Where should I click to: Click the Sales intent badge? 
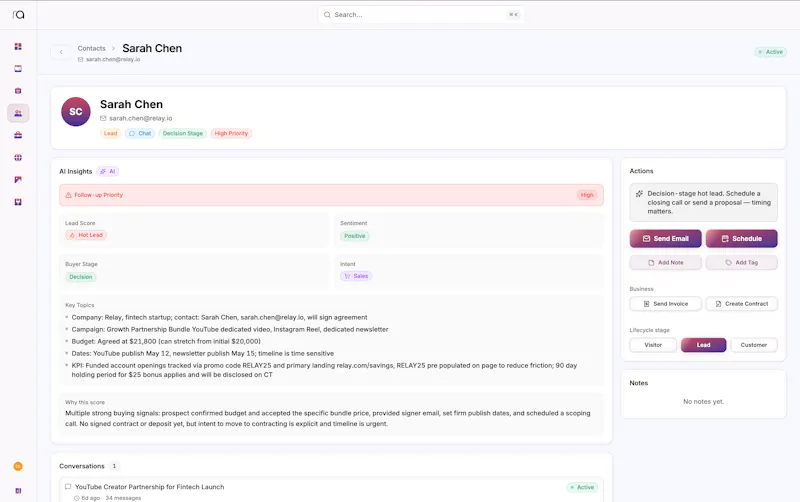pos(356,276)
